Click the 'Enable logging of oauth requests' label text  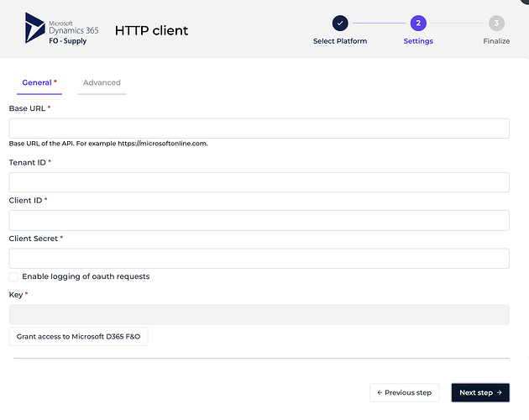tap(86, 276)
